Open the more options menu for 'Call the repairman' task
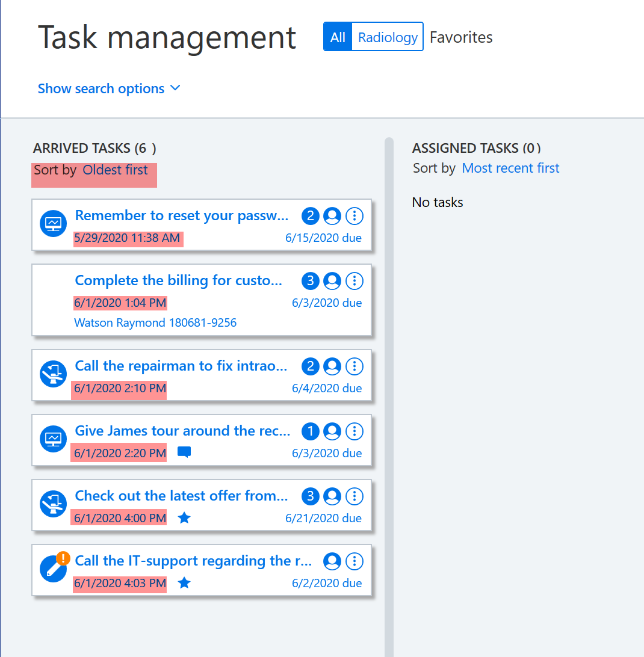The image size is (644, 657). (x=355, y=366)
